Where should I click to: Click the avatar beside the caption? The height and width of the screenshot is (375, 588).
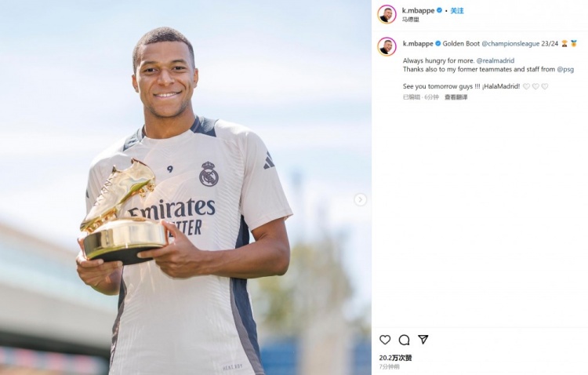point(387,46)
